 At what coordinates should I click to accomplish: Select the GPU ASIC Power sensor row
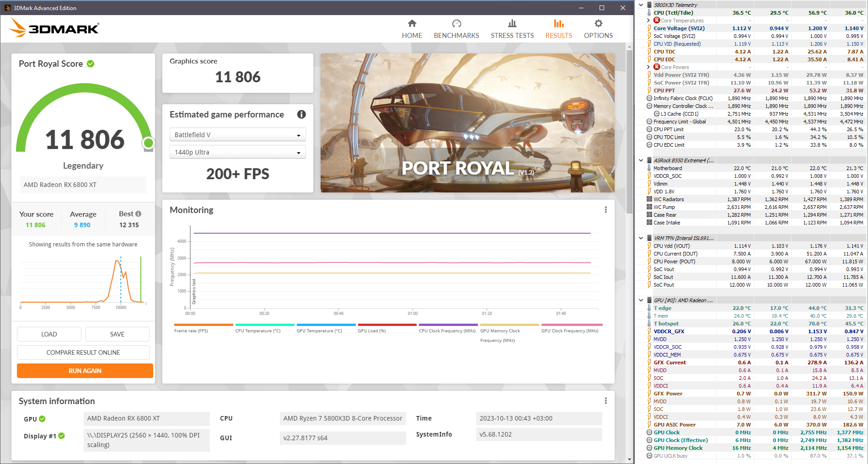click(755, 425)
